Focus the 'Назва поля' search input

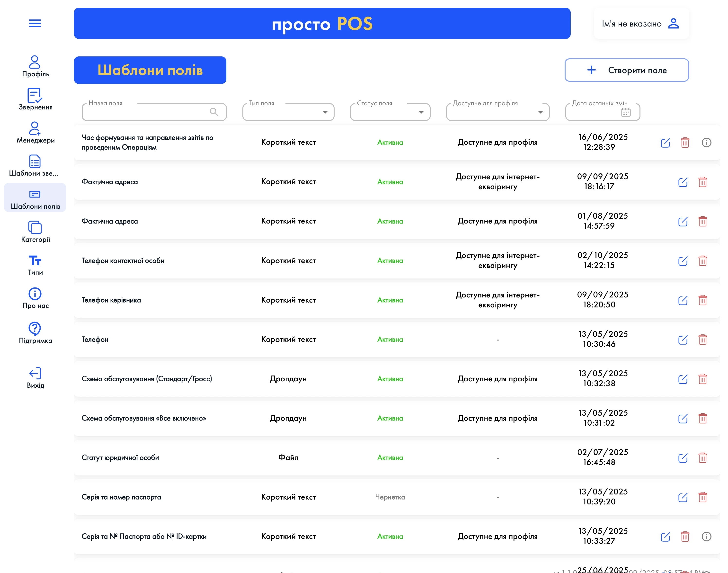[144, 112]
